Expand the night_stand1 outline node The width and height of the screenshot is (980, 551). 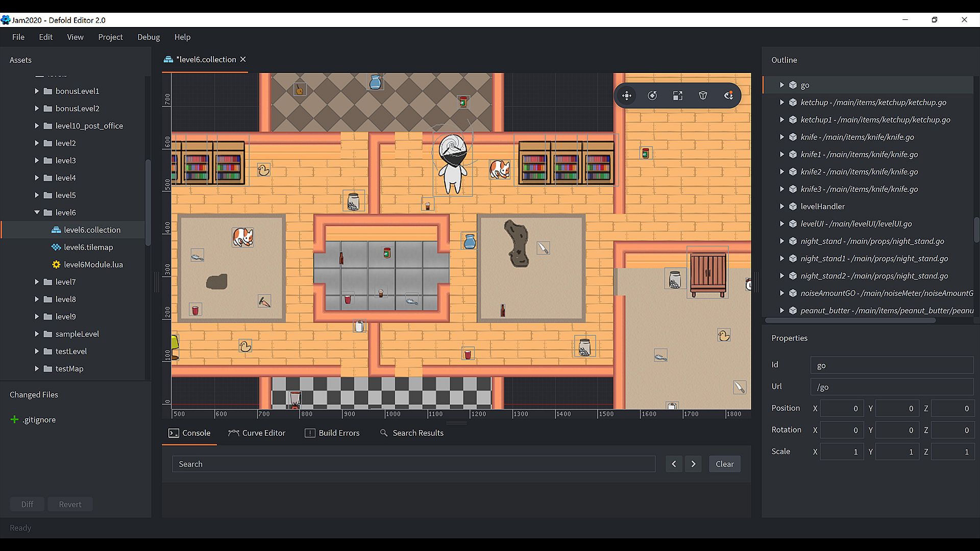781,259
